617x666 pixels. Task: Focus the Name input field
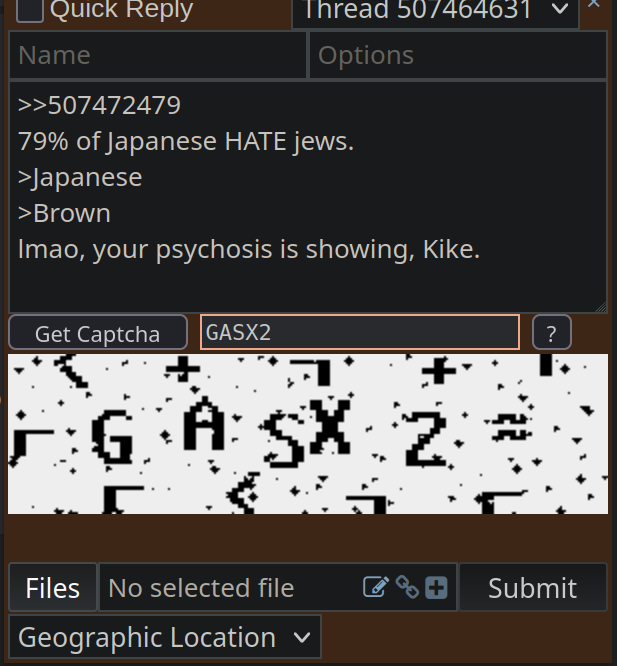click(x=158, y=55)
